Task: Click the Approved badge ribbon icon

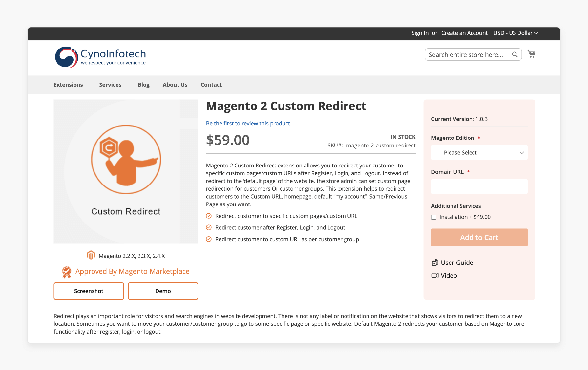Action: pyautogui.click(x=67, y=272)
